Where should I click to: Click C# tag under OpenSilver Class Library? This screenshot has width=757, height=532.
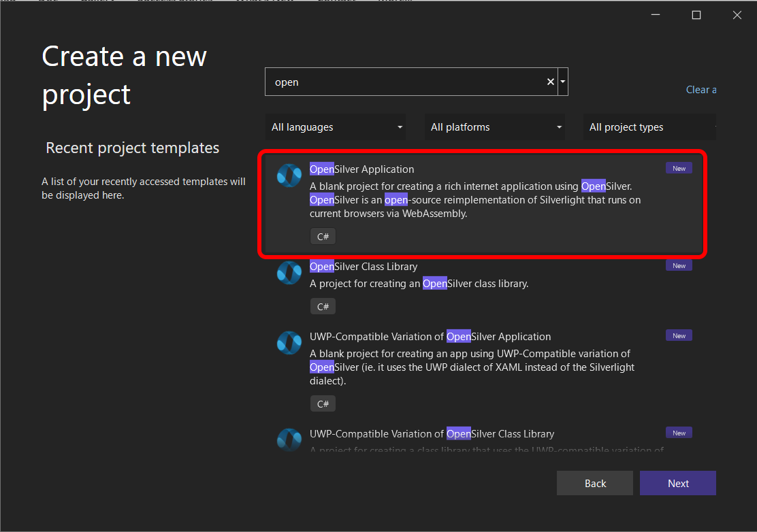[323, 307]
